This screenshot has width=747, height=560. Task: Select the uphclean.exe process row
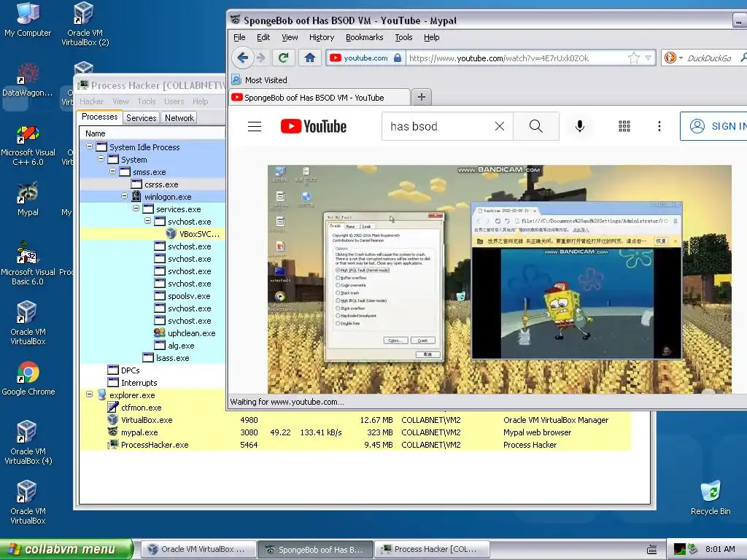pyautogui.click(x=152, y=332)
